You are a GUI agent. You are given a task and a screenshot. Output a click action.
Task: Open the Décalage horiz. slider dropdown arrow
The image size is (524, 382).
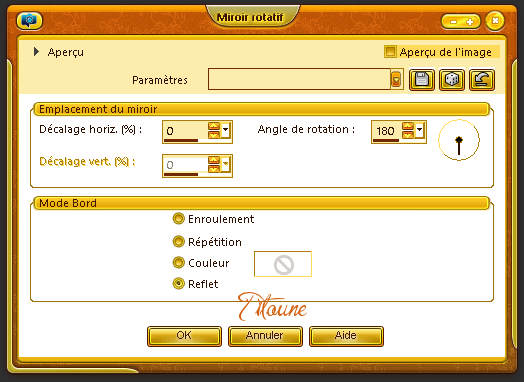(226, 130)
